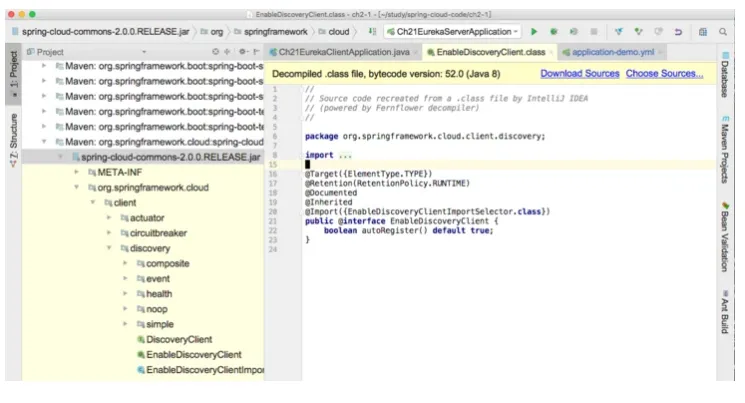Click the Search Everywhere magnifier
This screenshot has height=403, width=745.
pos(723,32)
